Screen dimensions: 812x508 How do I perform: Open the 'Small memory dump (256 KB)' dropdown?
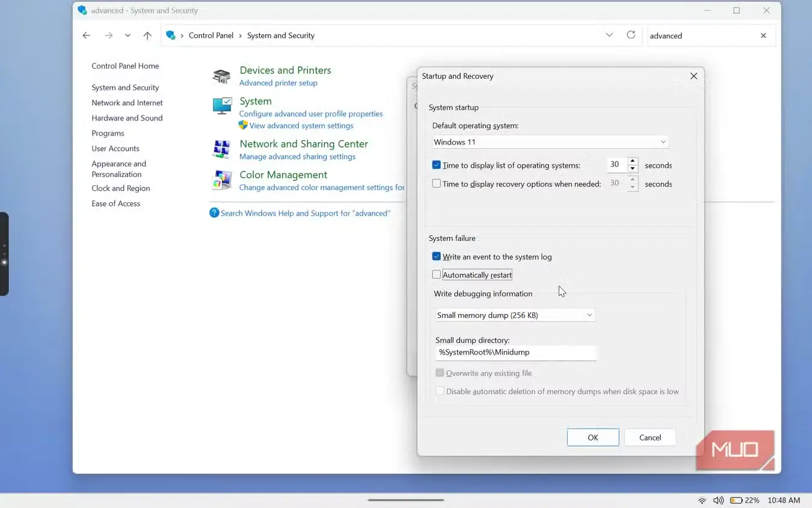[x=515, y=315]
